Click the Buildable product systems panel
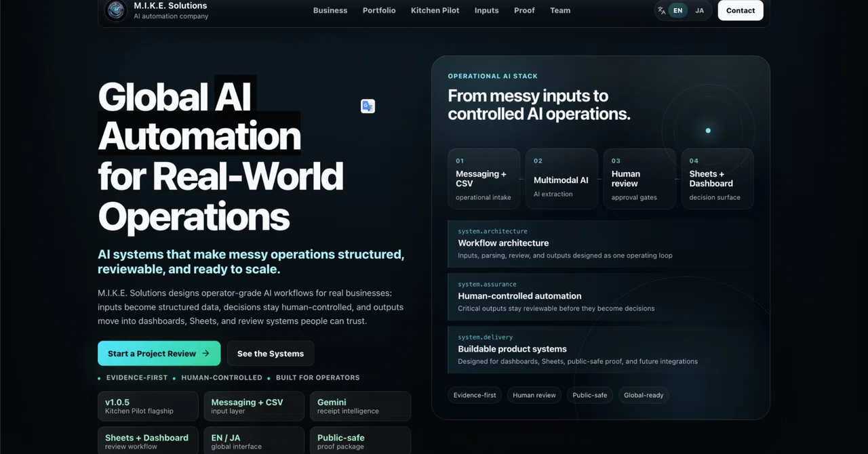 [x=600, y=350]
